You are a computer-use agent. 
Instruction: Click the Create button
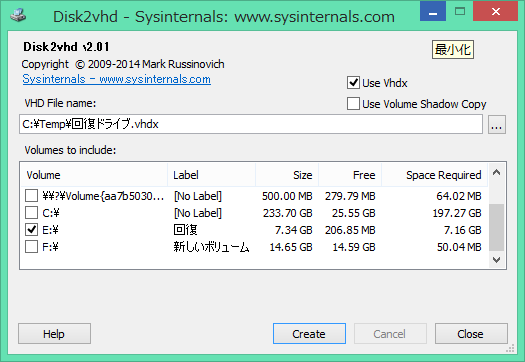(x=309, y=334)
